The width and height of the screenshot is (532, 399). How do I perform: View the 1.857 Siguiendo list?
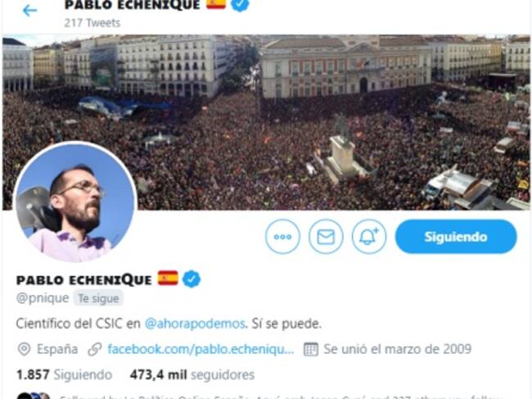tap(64, 375)
